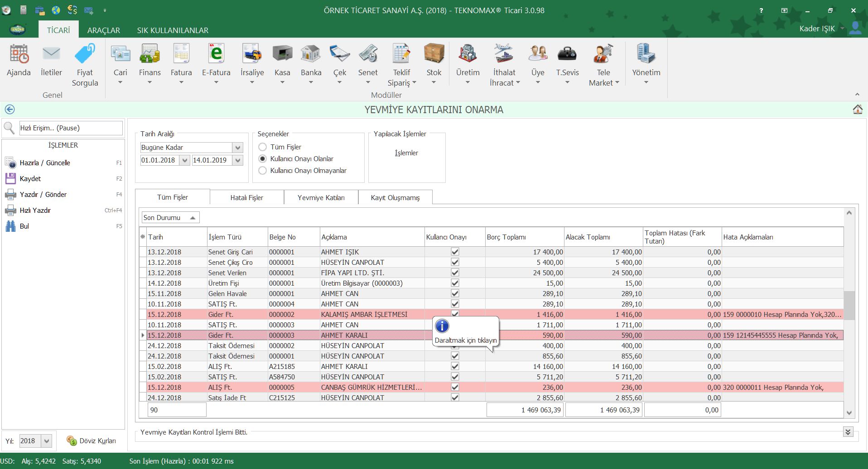Open the Yıl 2018 year dropdown

pyautogui.click(x=47, y=441)
